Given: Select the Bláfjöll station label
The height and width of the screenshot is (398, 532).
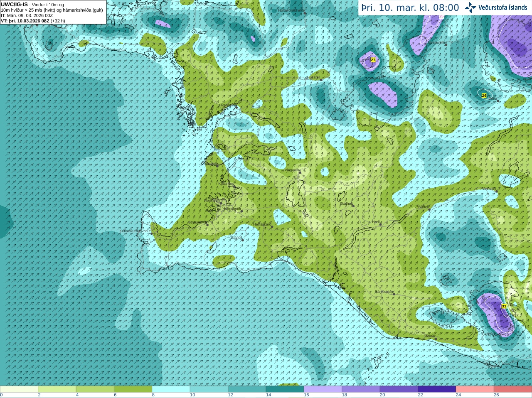Looking at the screenshot, I should click(236, 238).
